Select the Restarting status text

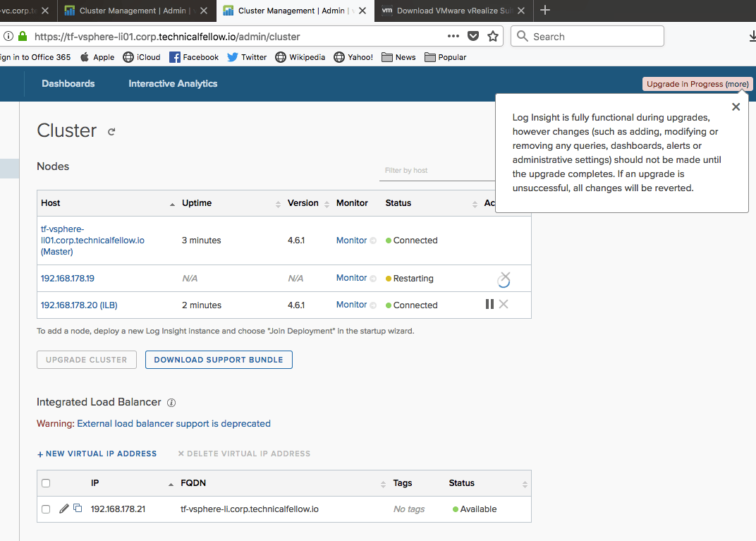(413, 279)
